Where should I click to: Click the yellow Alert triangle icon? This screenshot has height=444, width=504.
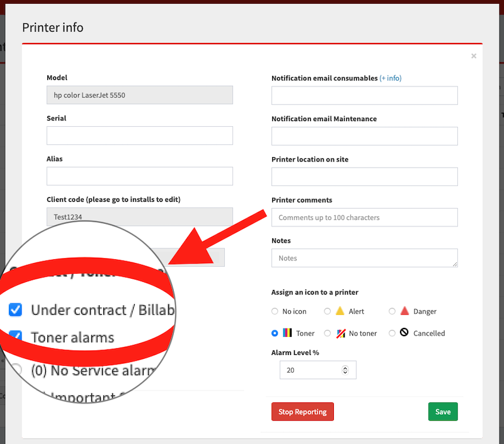(x=340, y=311)
